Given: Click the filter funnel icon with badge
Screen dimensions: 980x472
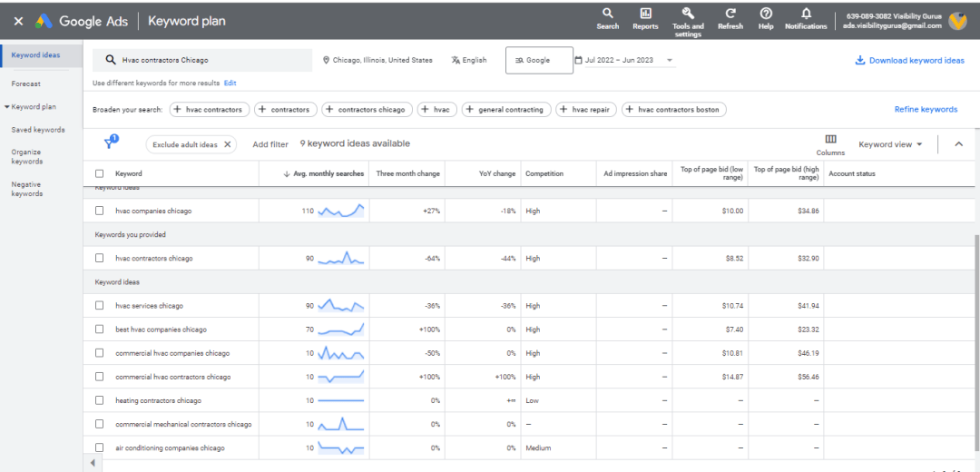Looking at the screenshot, I should click(110, 143).
